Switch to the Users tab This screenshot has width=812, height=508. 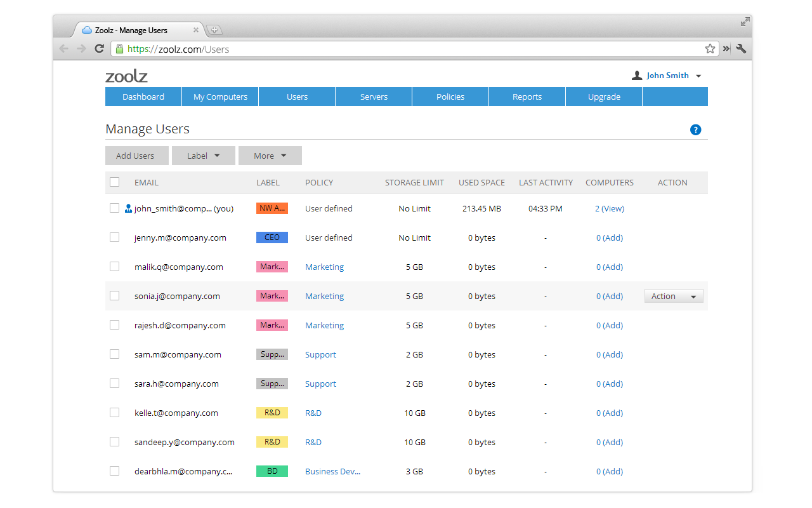[297, 97]
